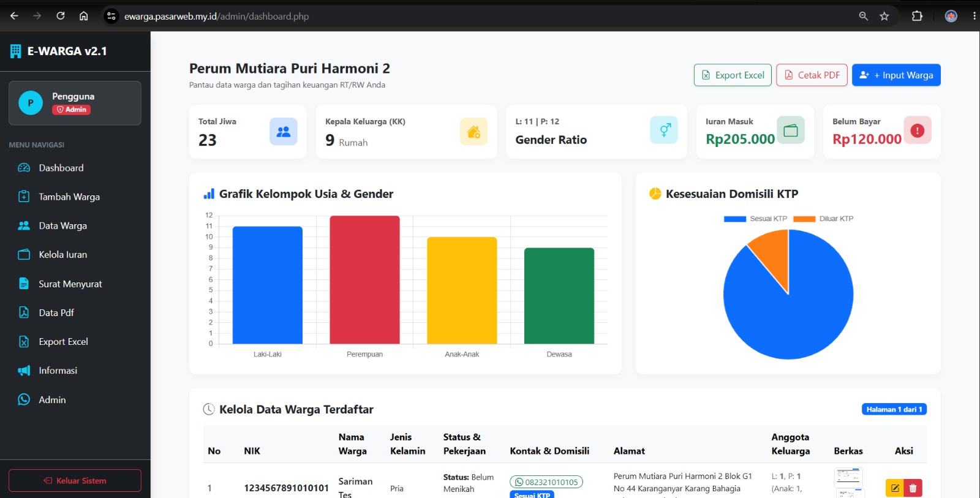Click the red delete trash icon for Sariman
980x498 pixels.
click(913, 488)
